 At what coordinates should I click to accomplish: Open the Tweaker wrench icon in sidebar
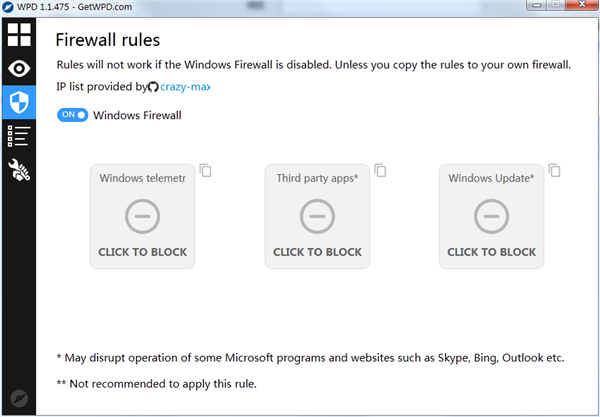[x=19, y=170]
